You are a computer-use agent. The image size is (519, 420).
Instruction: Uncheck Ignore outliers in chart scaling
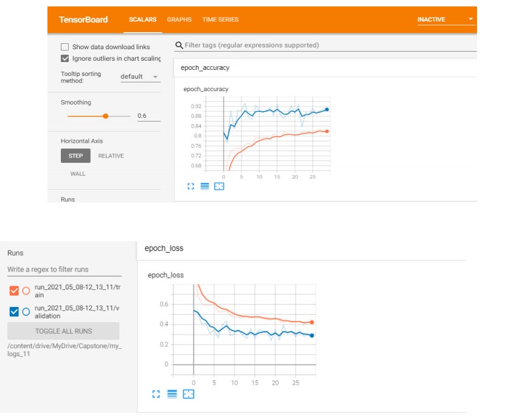point(65,58)
